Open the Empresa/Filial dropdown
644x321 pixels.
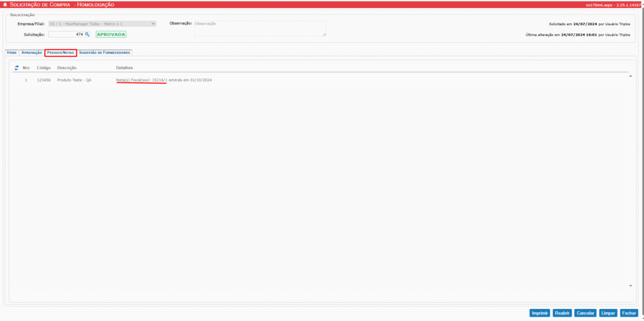pyautogui.click(x=102, y=23)
